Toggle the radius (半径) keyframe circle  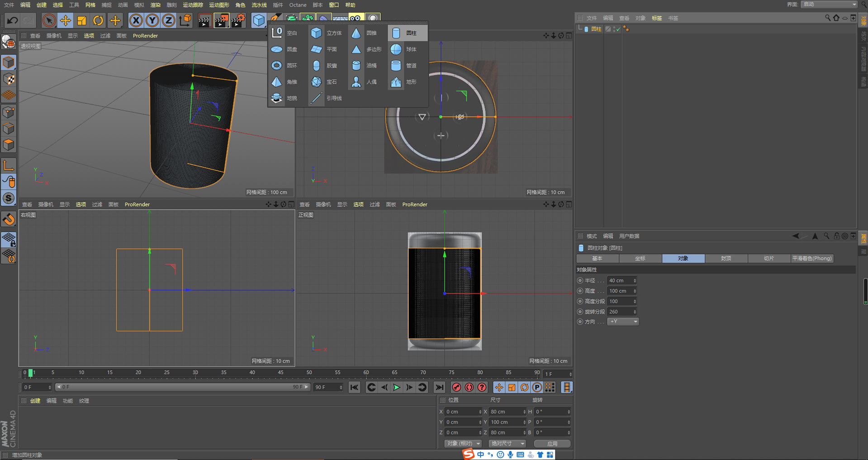coord(580,281)
